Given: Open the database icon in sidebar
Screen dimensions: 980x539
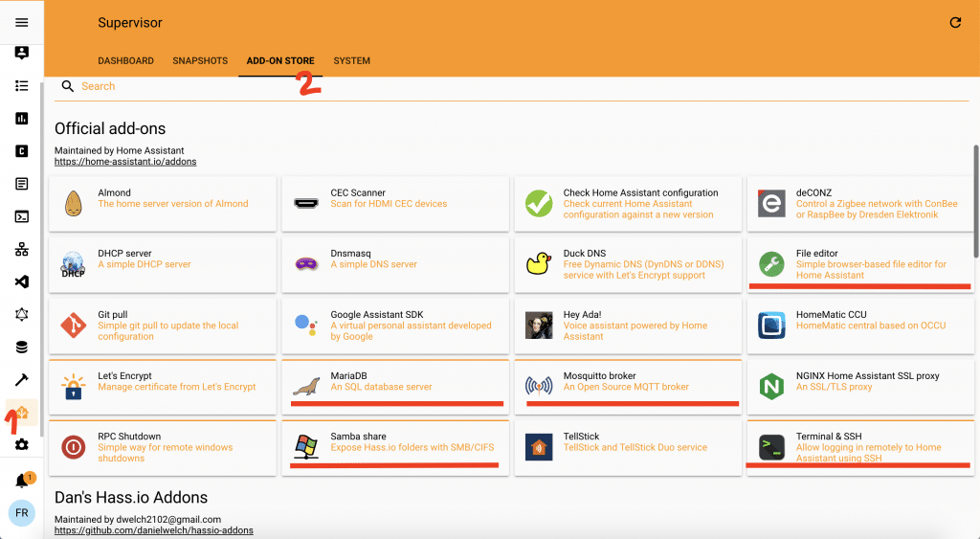Looking at the screenshot, I should (x=21, y=347).
